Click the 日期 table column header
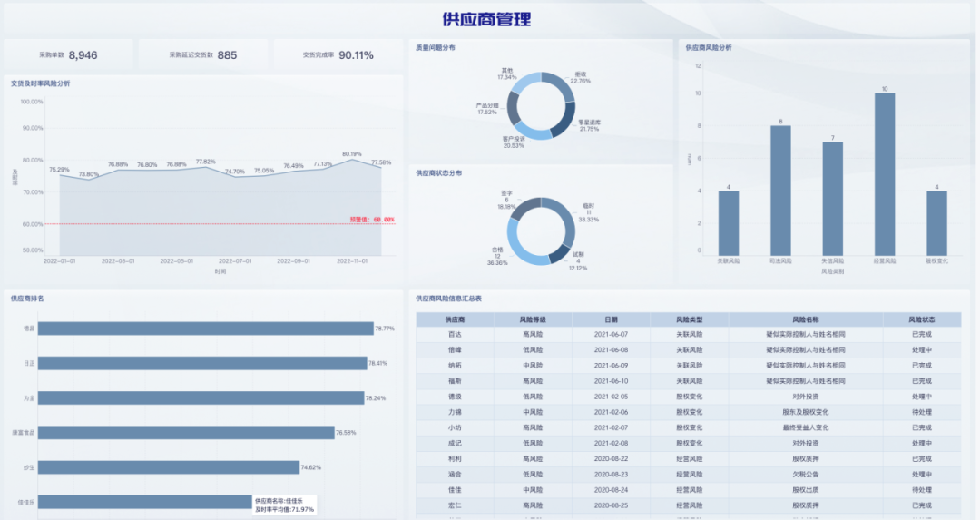980x520 pixels. (611, 319)
